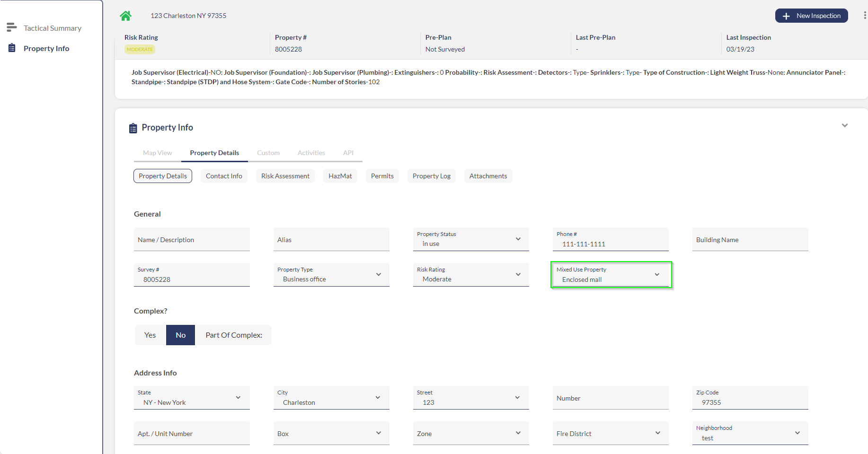
Task: Click the Part Of Complex option
Action: 234,335
